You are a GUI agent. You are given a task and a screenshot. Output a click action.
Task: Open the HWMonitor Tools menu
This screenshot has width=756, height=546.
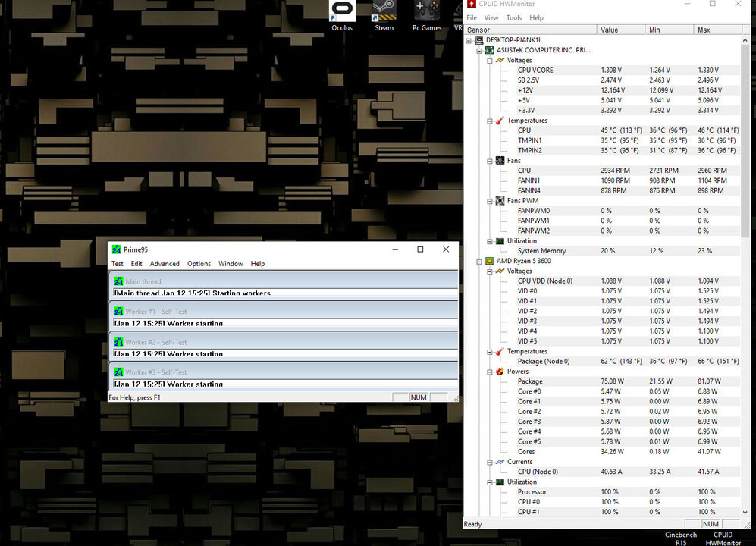pos(514,18)
